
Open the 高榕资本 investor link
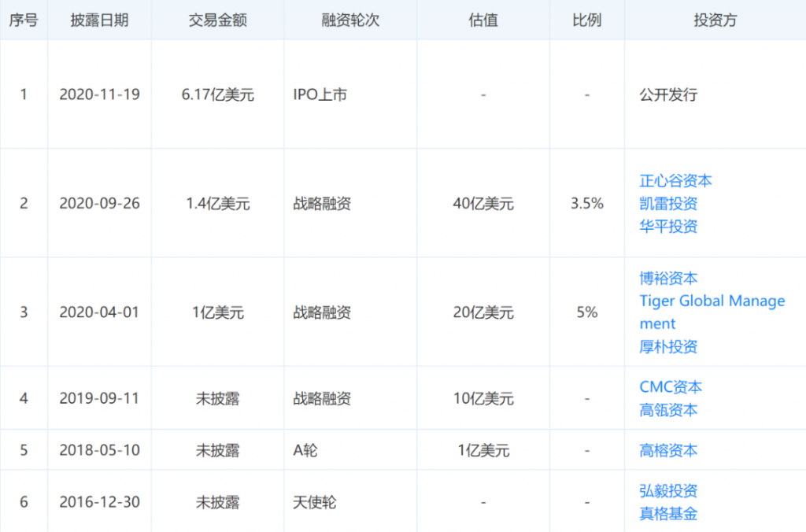click(x=668, y=450)
